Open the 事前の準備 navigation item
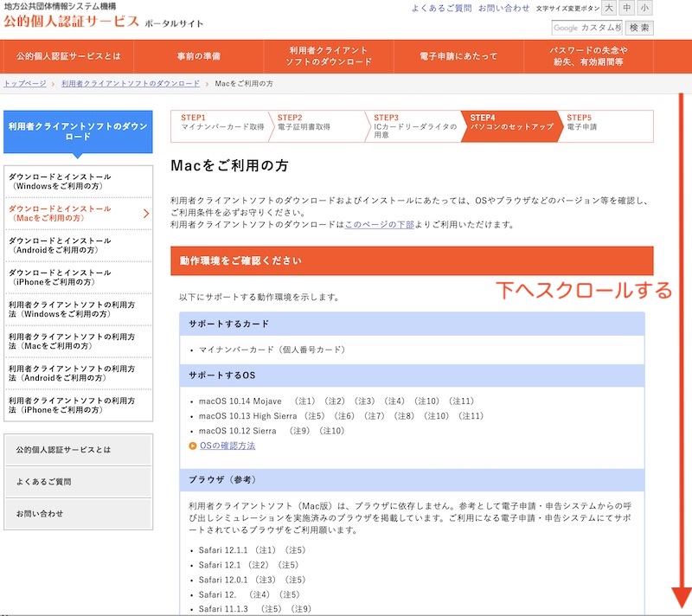Screen dimensions: 692x616 [x=199, y=56]
